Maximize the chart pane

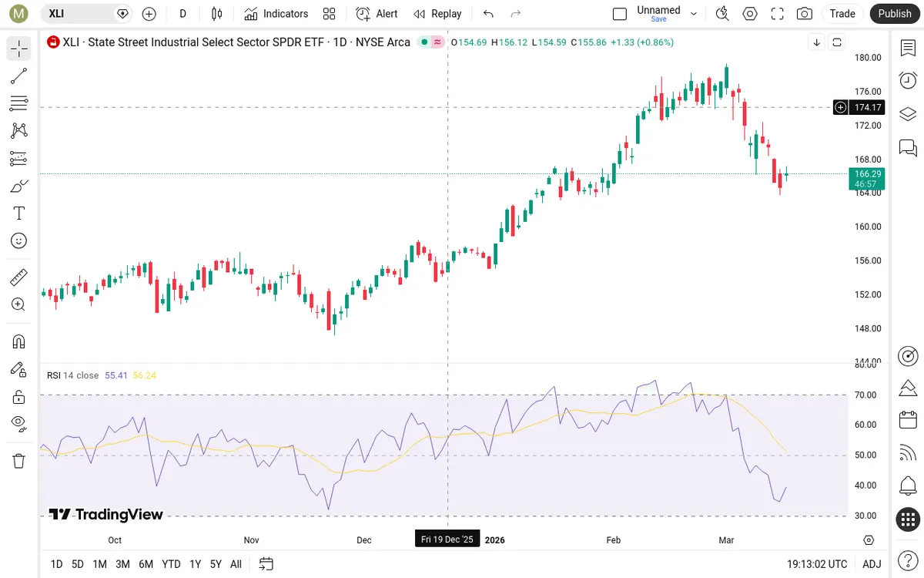[x=837, y=42]
